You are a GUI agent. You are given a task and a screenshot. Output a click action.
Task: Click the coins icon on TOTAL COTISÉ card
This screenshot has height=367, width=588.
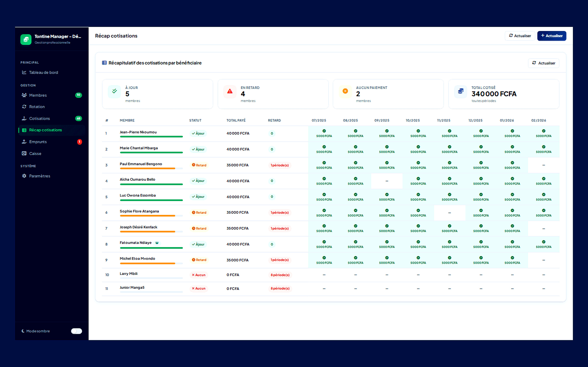tap(460, 91)
